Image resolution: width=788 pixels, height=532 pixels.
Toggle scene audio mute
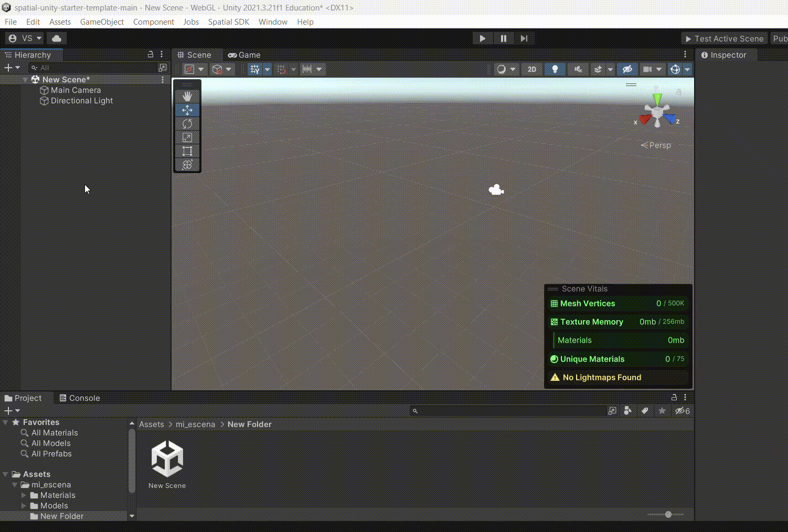578,69
